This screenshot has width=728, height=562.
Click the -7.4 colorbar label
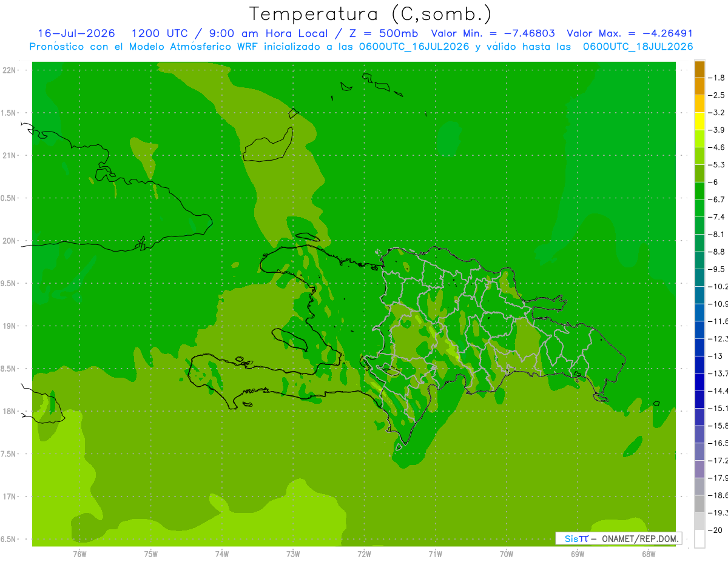tap(716, 217)
